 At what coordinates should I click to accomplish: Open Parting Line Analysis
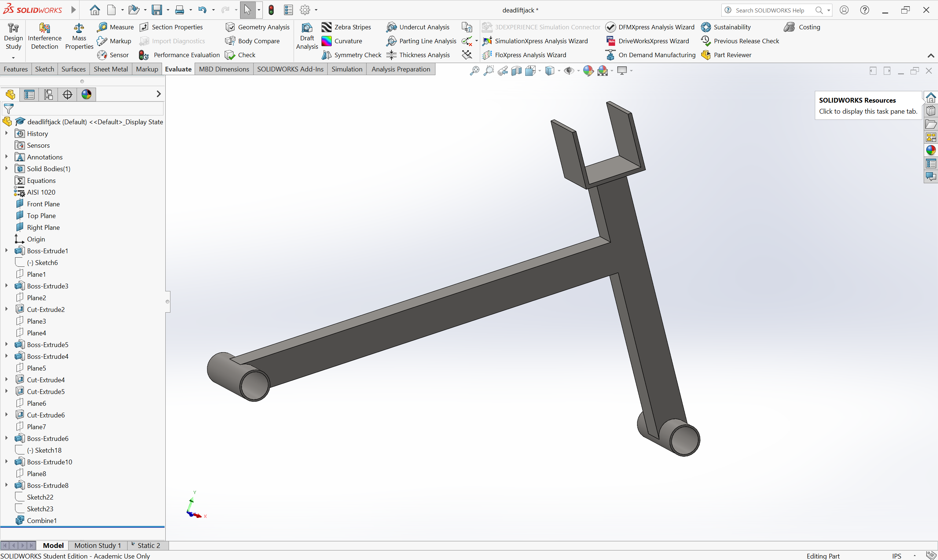(421, 41)
